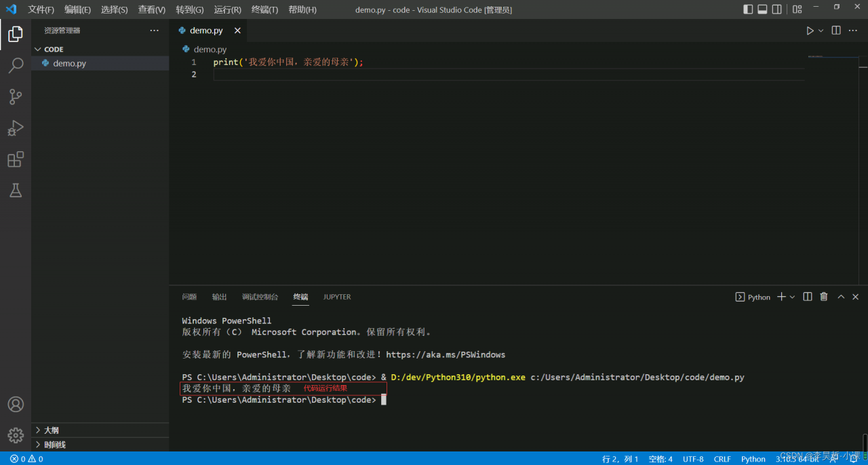Maximize the panel with the up chevron
The image size is (868, 465).
pyautogui.click(x=841, y=297)
